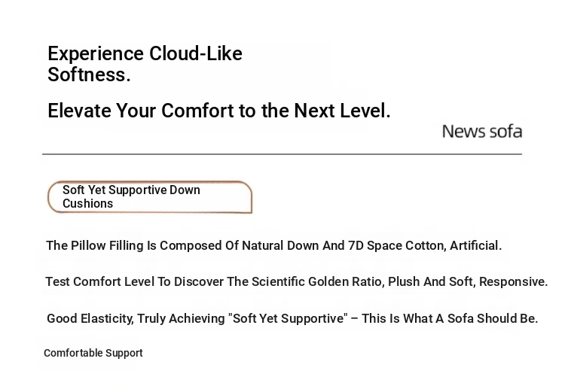Click the words "Good Elasticity"

click(x=90, y=318)
